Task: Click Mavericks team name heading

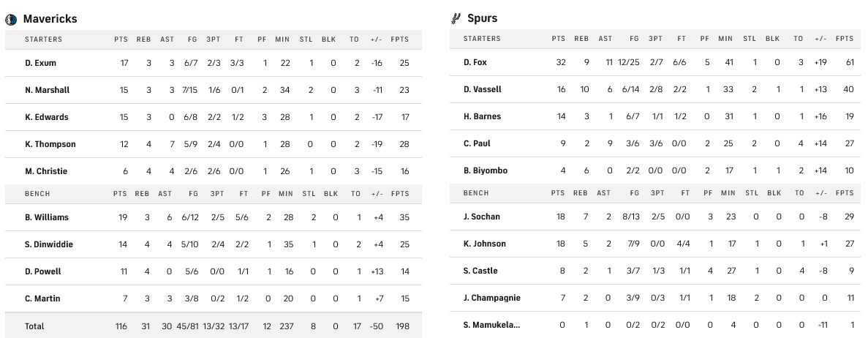Action: coord(50,19)
